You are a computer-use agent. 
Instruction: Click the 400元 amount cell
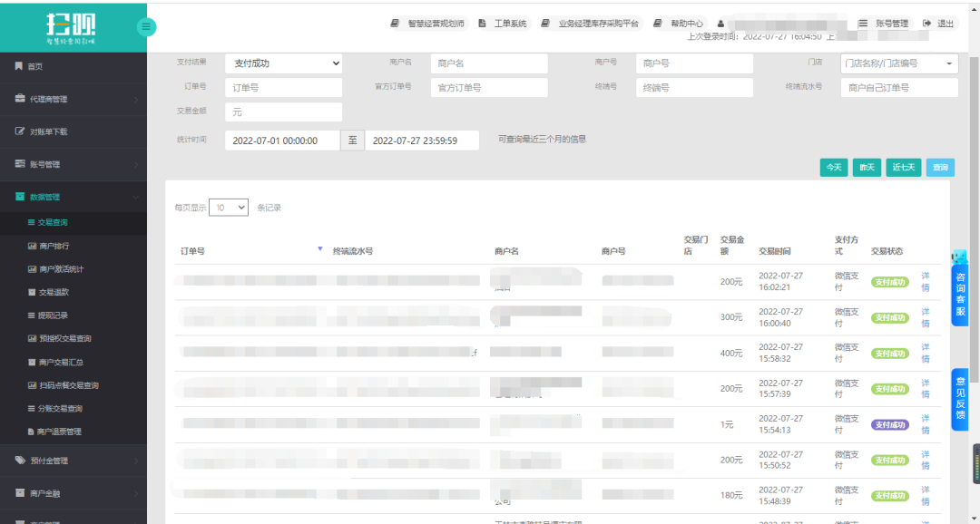[731, 354]
